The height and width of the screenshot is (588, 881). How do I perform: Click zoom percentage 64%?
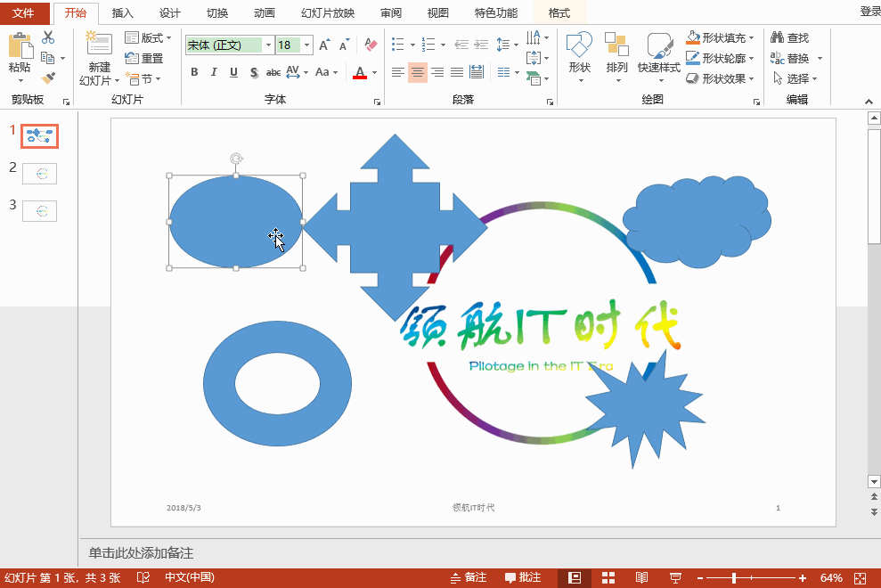(x=830, y=578)
